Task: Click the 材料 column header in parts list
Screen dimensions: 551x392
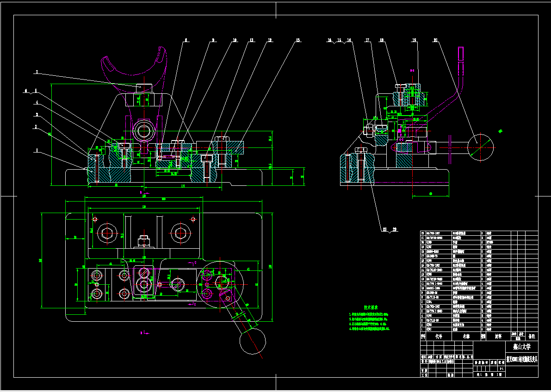Action: point(498,336)
